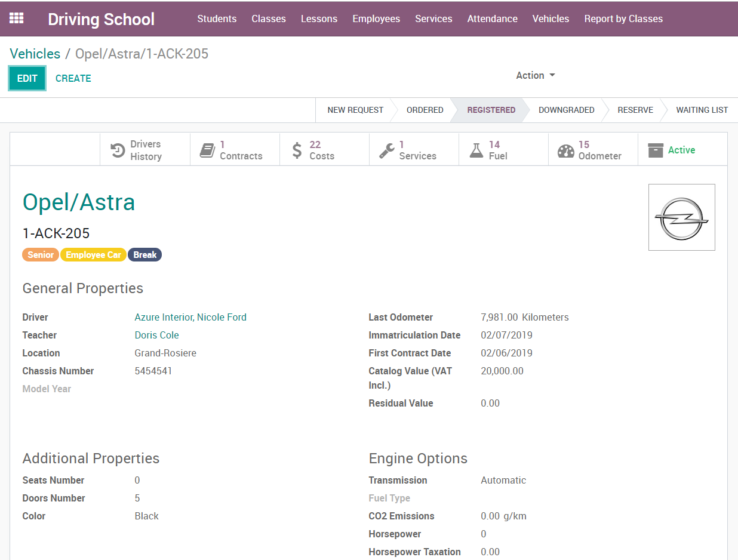Set status to Downgraded
This screenshot has height=560, width=738.
click(566, 110)
